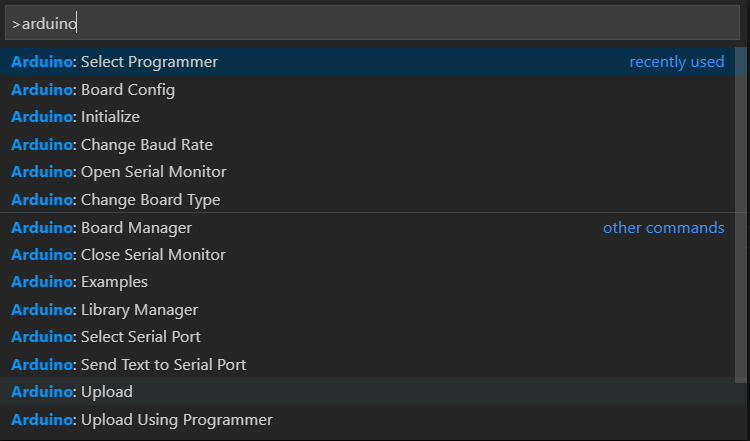Click the 'recently used' group label

click(x=676, y=62)
